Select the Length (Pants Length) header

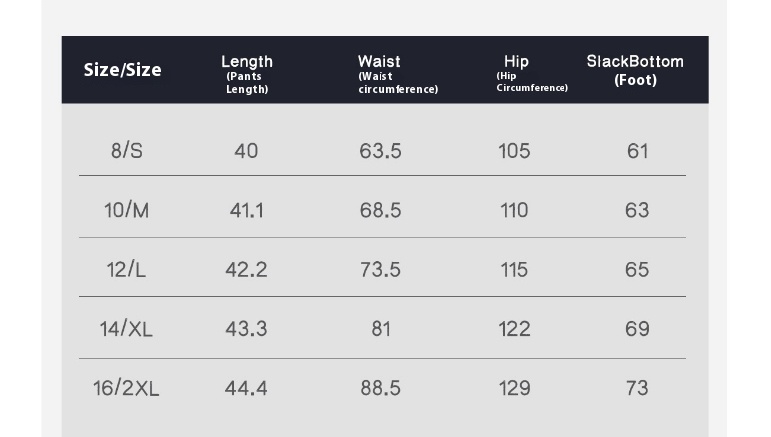click(x=247, y=74)
